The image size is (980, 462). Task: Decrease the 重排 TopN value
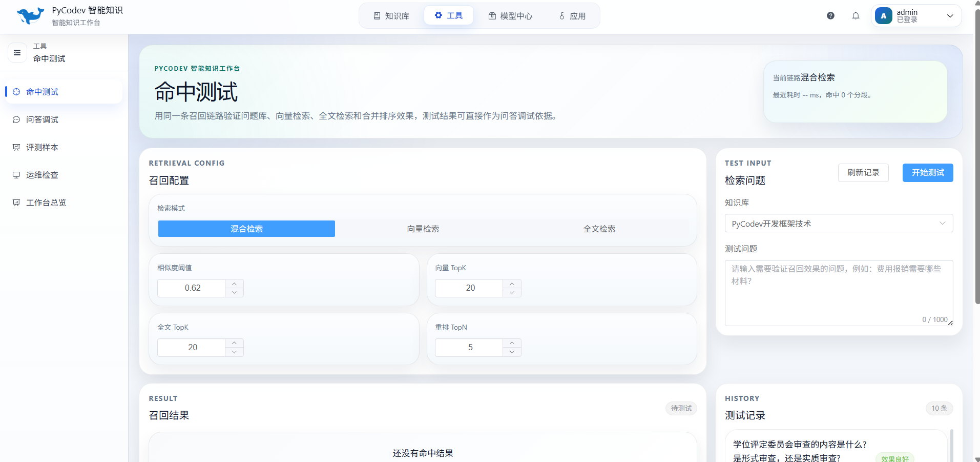coord(512,352)
